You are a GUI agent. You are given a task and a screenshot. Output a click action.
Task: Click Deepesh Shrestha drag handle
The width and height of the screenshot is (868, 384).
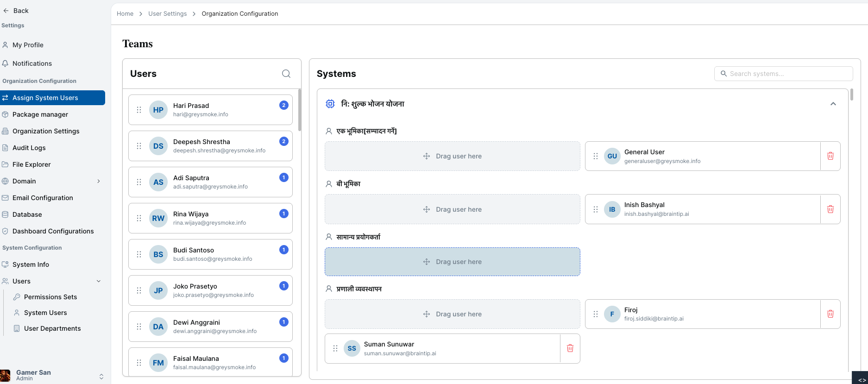tap(139, 146)
